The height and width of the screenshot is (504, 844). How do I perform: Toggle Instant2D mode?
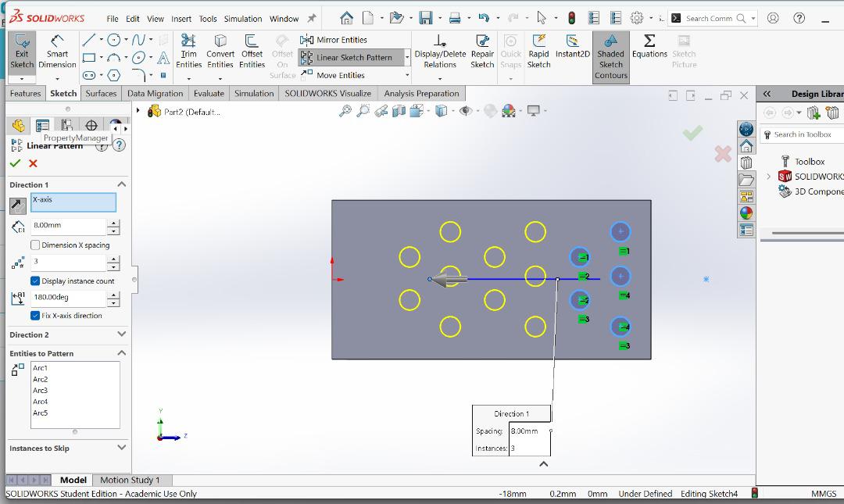point(572,47)
